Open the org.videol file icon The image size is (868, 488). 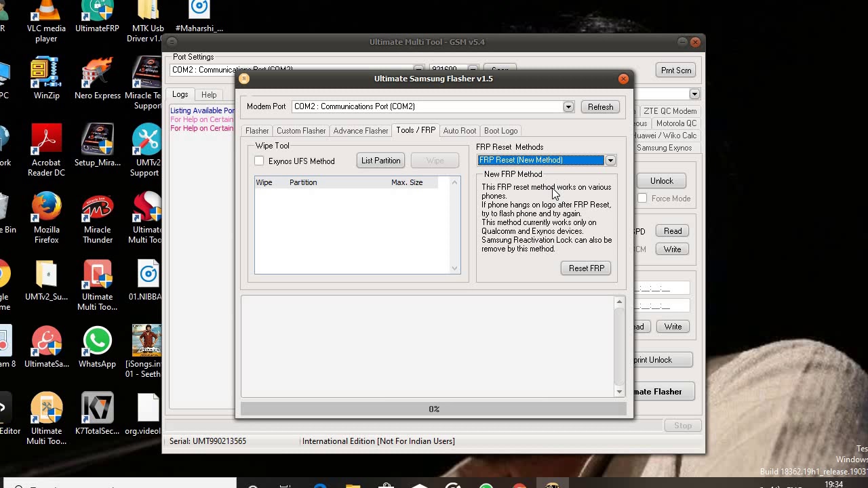pyautogui.click(x=146, y=414)
